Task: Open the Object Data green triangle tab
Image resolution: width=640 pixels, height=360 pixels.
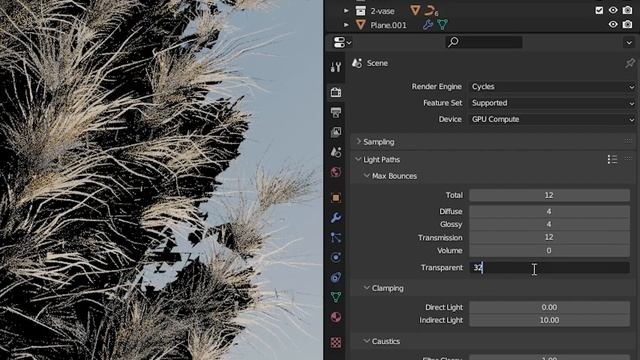Action: coord(336,297)
